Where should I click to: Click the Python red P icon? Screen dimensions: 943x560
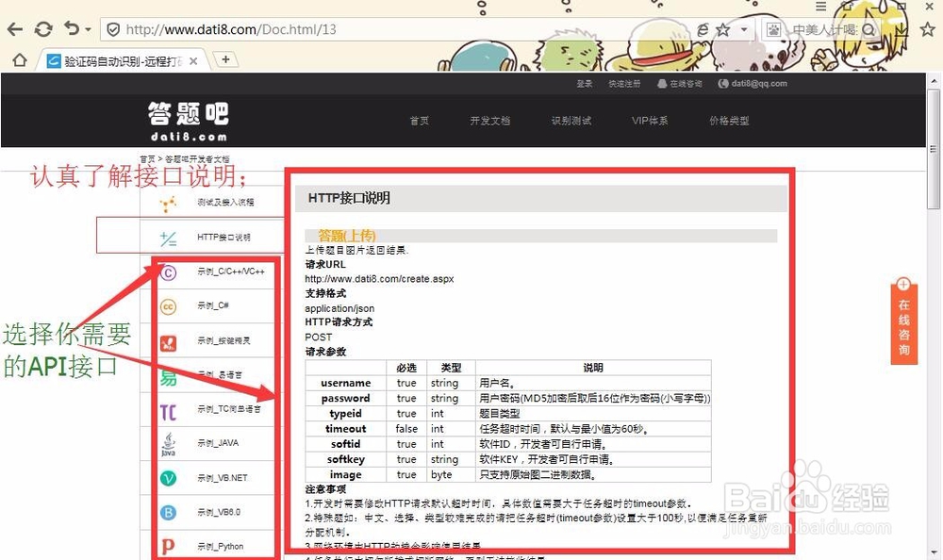pos(168,546)
